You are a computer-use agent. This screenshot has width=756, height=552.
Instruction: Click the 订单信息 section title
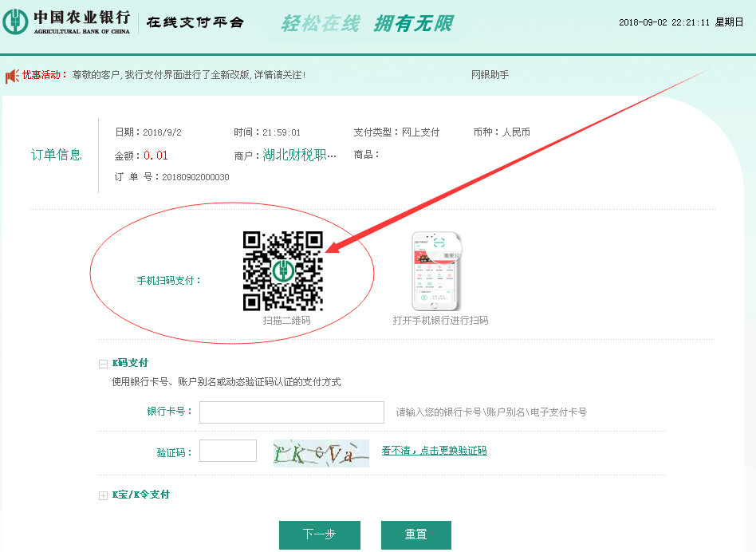(x=57, y=155)
